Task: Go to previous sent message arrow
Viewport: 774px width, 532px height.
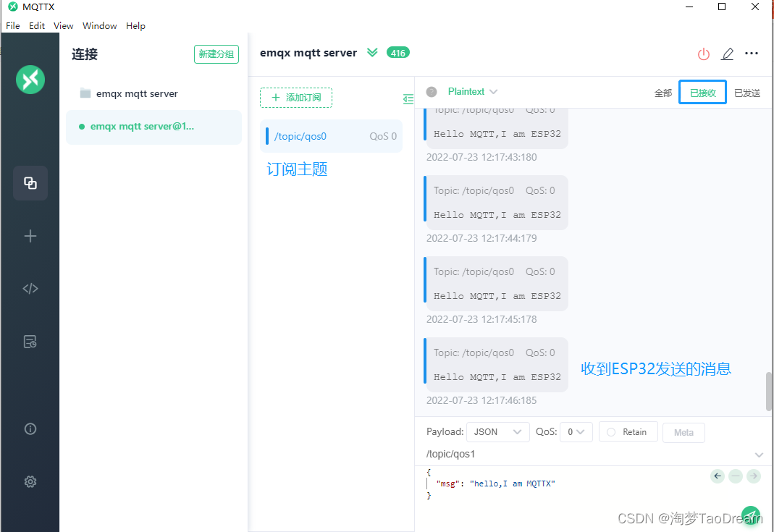Action: pos(718,476)
